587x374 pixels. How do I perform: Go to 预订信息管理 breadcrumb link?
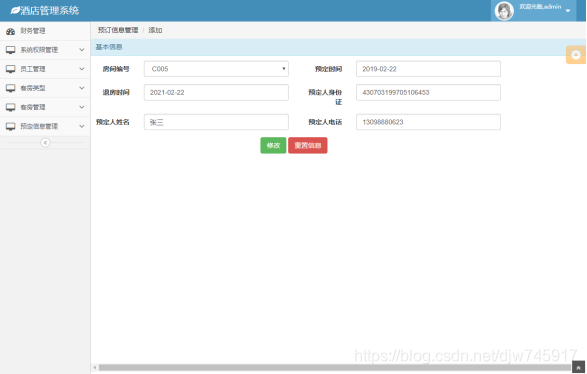point(118,30)
